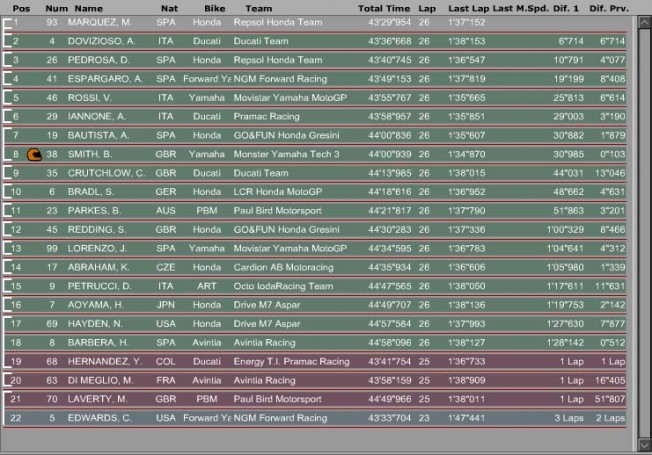Click the scrollbar down arrow
The height and width of the screenshot is (455, 652).
645,445
